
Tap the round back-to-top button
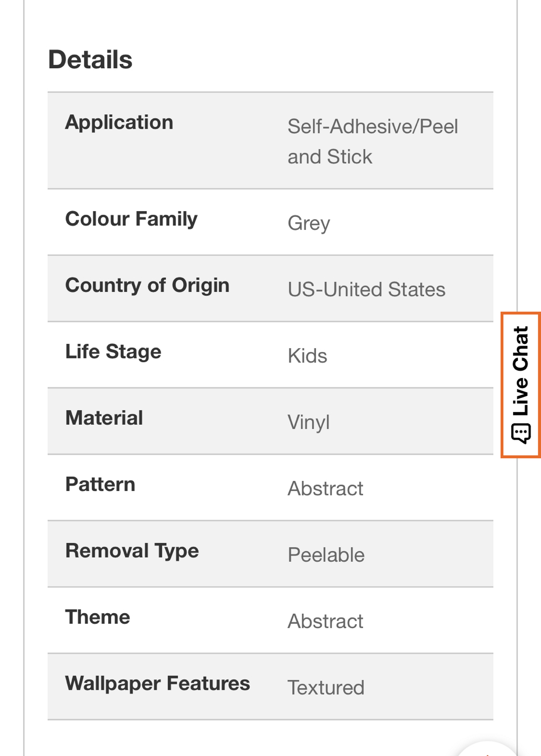(488, 750)
